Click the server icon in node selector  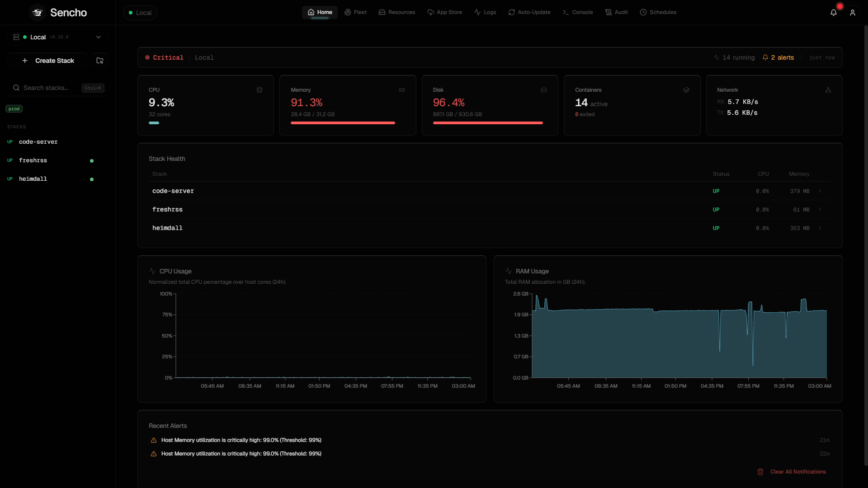(16, 37)
